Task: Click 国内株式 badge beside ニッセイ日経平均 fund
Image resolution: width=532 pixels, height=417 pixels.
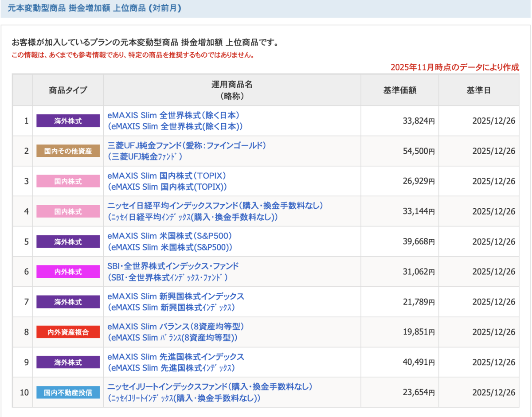Action: tap(68, 211)
